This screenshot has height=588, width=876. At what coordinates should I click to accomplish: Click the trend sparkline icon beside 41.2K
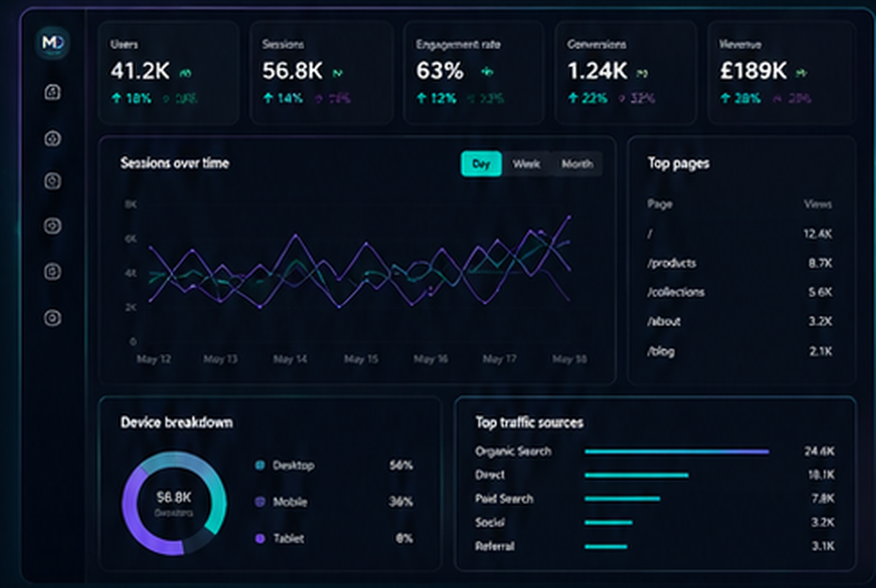[185, 73]
